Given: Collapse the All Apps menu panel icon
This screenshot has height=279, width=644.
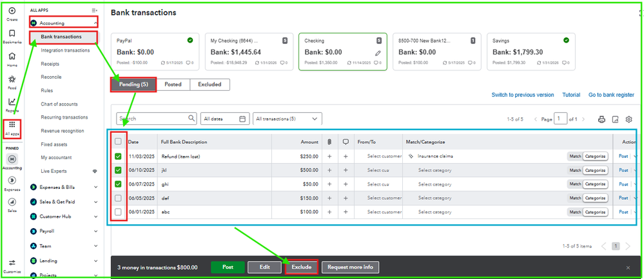Looking at the screenshot, I should pos(95,10).
